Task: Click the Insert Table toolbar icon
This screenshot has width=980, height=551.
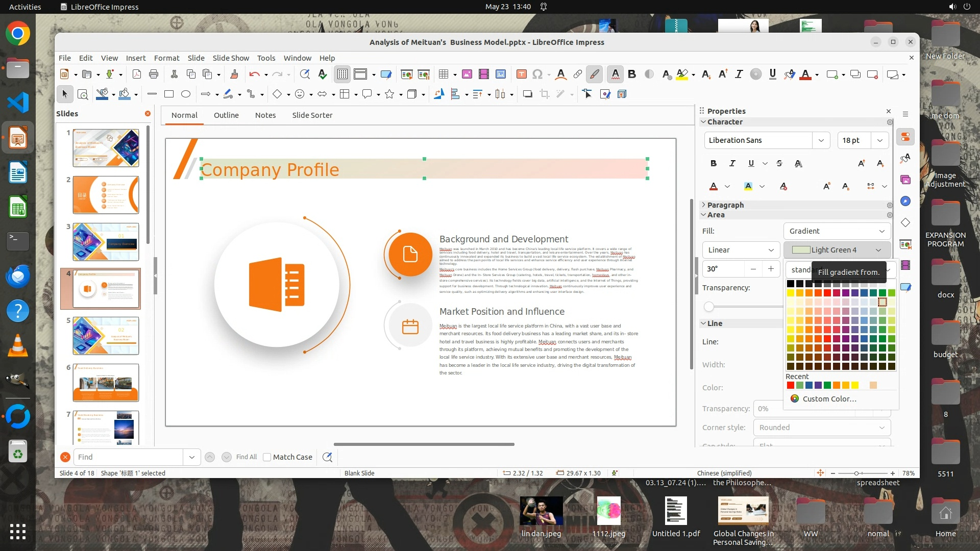Action: (443, 74)
